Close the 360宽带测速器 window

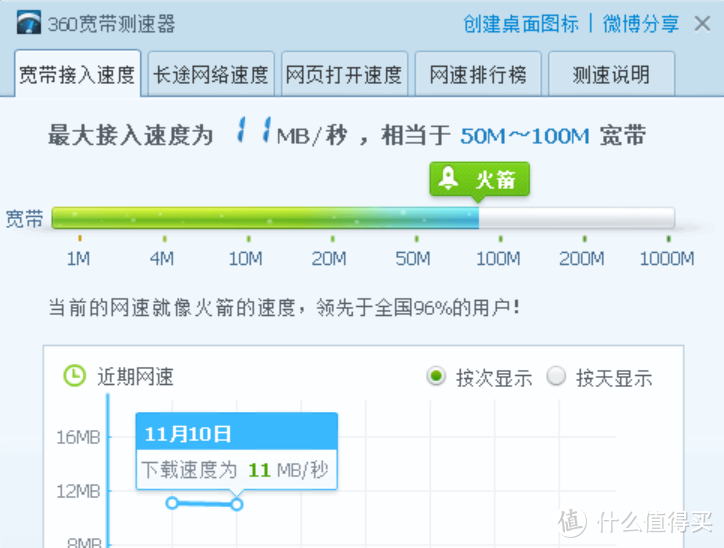[x=703, y=22]
